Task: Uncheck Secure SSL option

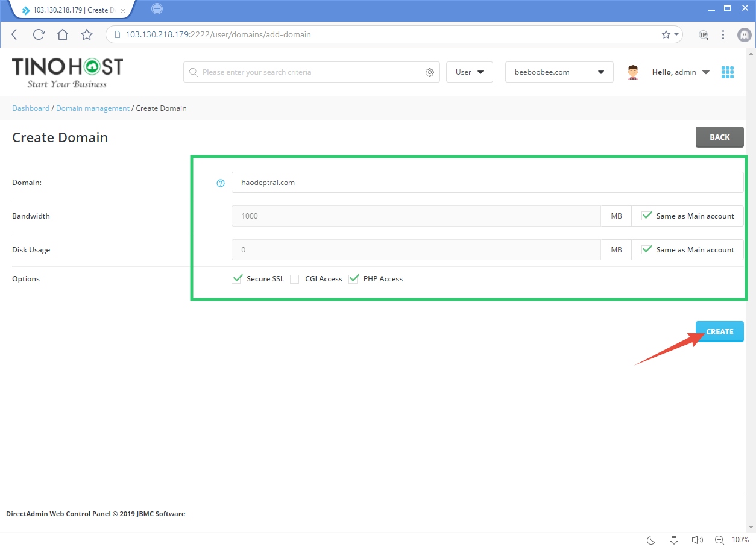Action: [x=237, y=278]
